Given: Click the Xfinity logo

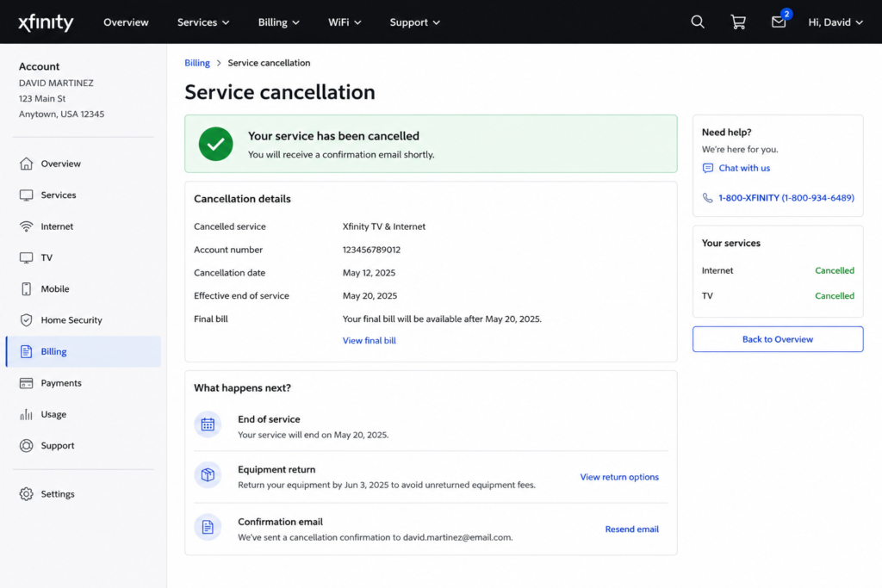Looking at the screenshot, I should (46, 22).
